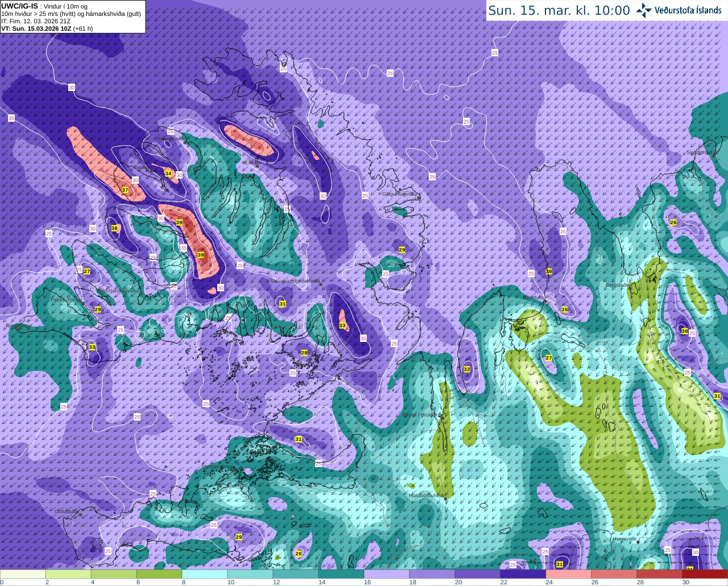Screen dimensions: 728x586
Task: Click the Gjögurflugvöllur station label
Action: 401,194
